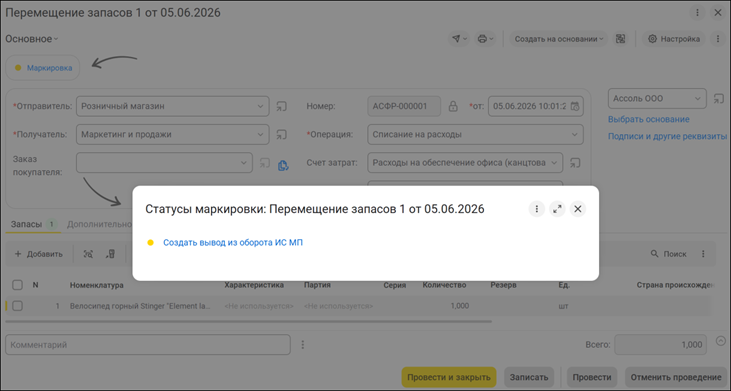Click the Провести button
The width and height of the screenshot is (731, 391).
coord(592,377)
